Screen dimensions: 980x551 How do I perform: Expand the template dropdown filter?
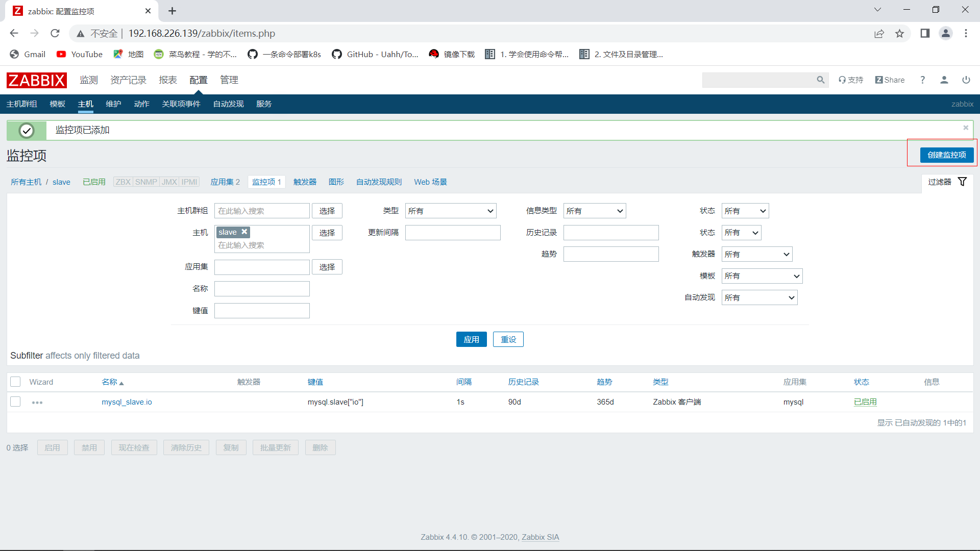pyautogui.click(x=762, y=276)
